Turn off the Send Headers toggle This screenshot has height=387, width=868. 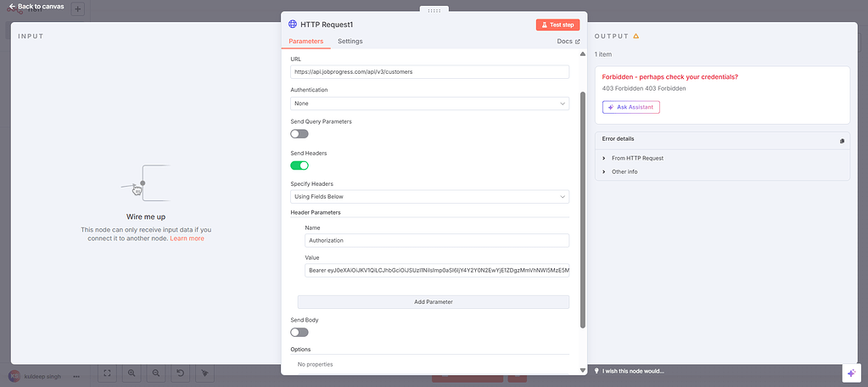point(300,165)
